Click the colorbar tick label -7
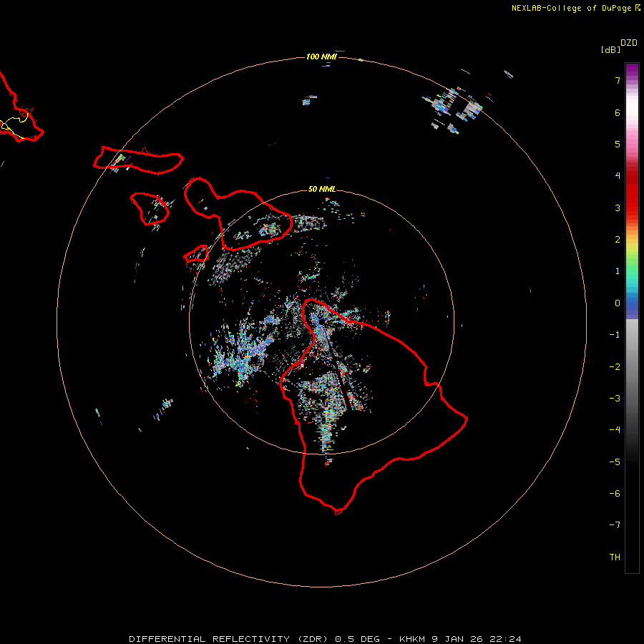The width and height of the screenshot is (644, 644). coord(615,525)
